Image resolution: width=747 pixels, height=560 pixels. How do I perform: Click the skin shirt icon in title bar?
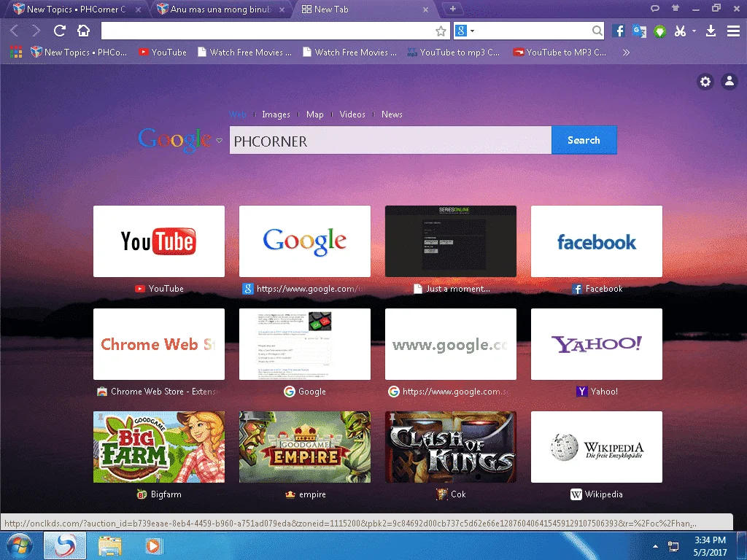(x=675, y=8)
